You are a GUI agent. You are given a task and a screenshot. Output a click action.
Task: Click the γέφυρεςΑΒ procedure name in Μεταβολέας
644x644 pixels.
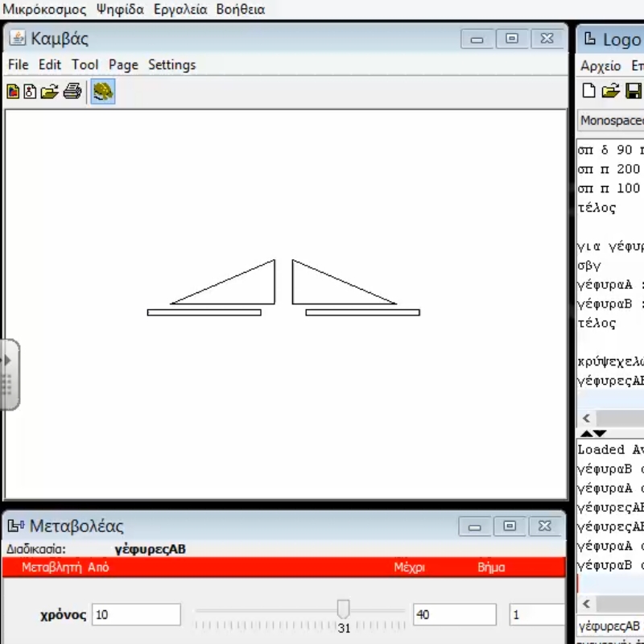(x=151, y=549)
